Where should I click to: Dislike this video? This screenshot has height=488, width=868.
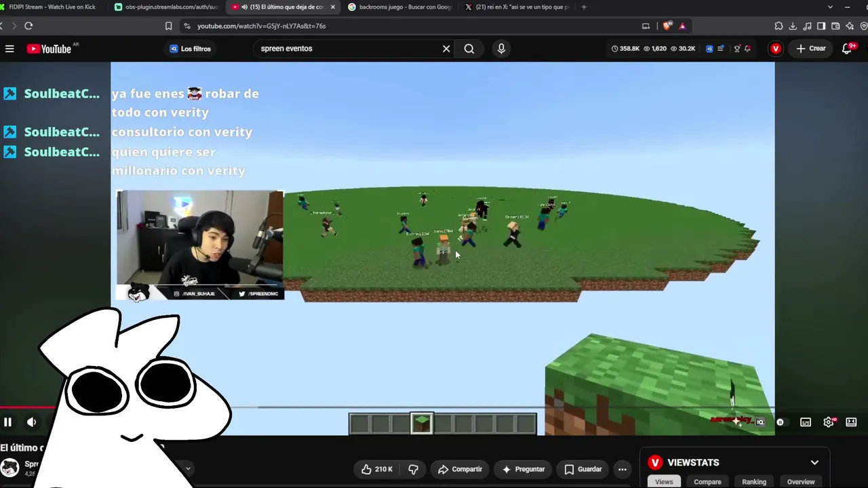click(413, 469)
